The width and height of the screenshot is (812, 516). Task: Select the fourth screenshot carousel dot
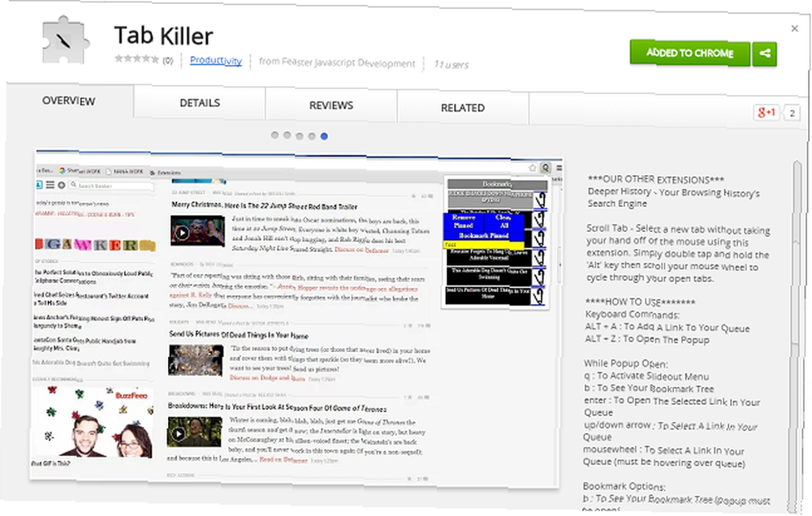(x=312, y=136)
